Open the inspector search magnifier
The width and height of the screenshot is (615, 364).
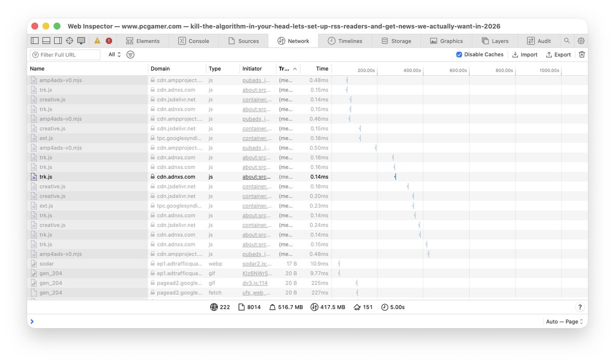click(x=567, y=41)
